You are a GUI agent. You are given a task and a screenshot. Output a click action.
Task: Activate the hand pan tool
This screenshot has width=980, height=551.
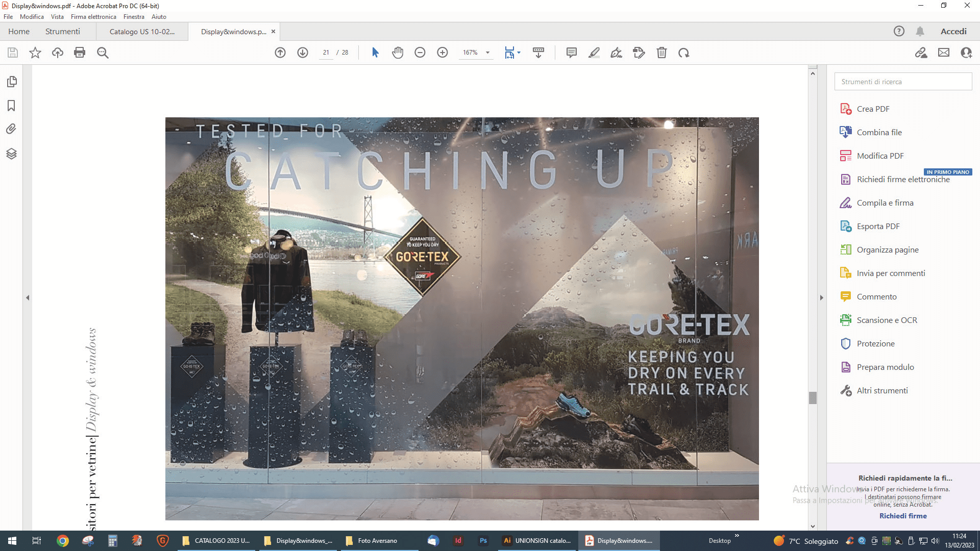coord(398,53)
